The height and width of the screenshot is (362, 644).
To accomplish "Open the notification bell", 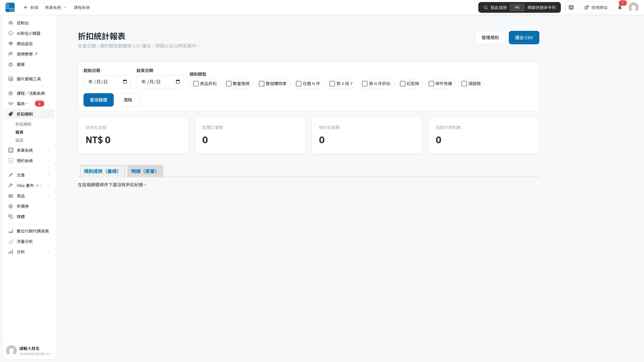I will [x=620, y=7].
